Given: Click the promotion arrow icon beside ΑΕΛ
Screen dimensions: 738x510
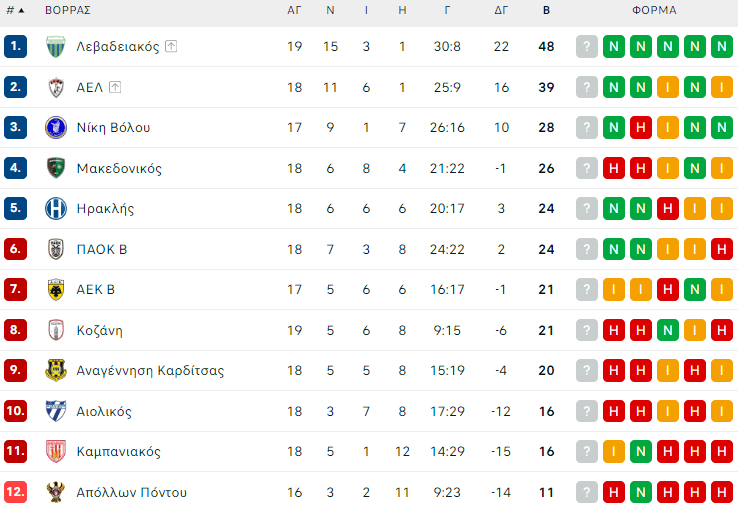Looking at the screenshot, I should (115, 87).
